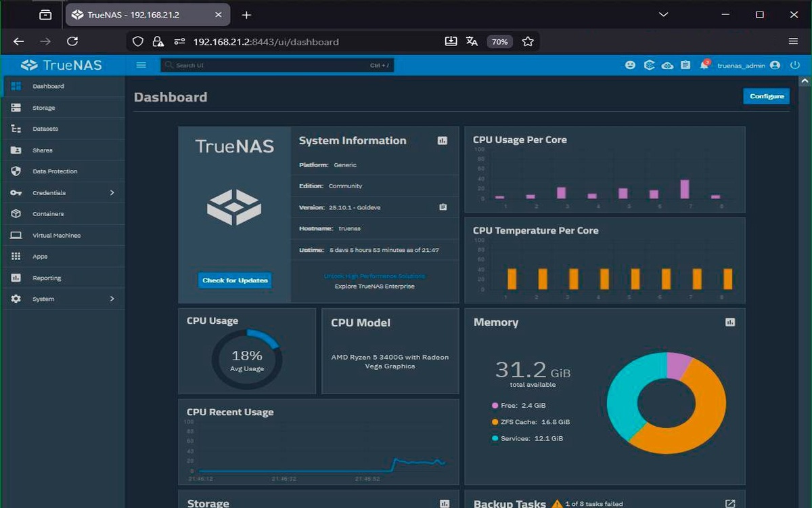Go to Datasets in the sidebar
Screen dimensions: 812x508
click(x=63, y=129)
